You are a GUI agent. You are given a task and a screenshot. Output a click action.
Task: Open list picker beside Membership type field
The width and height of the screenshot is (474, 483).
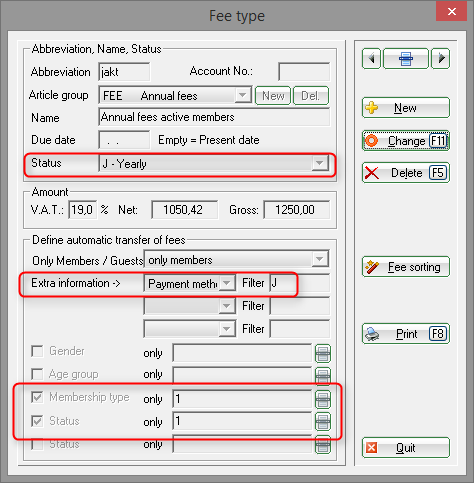point(323,399)
